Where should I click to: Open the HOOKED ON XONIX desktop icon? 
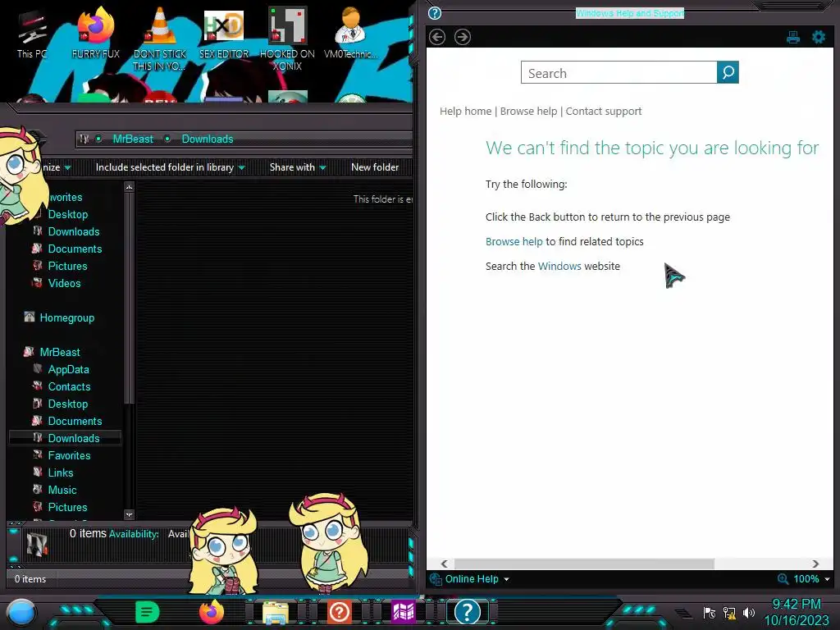click(287, 39)
